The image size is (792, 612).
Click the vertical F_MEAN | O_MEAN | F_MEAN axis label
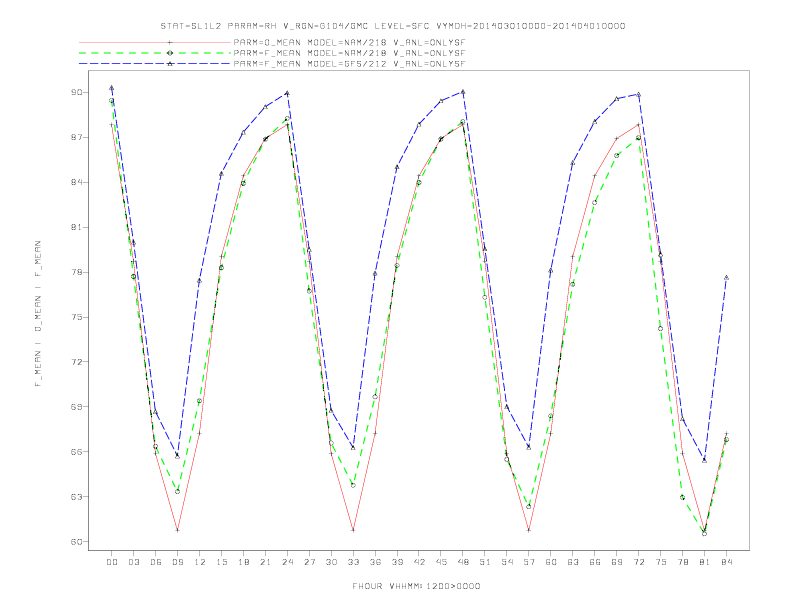tap(38, 314)
